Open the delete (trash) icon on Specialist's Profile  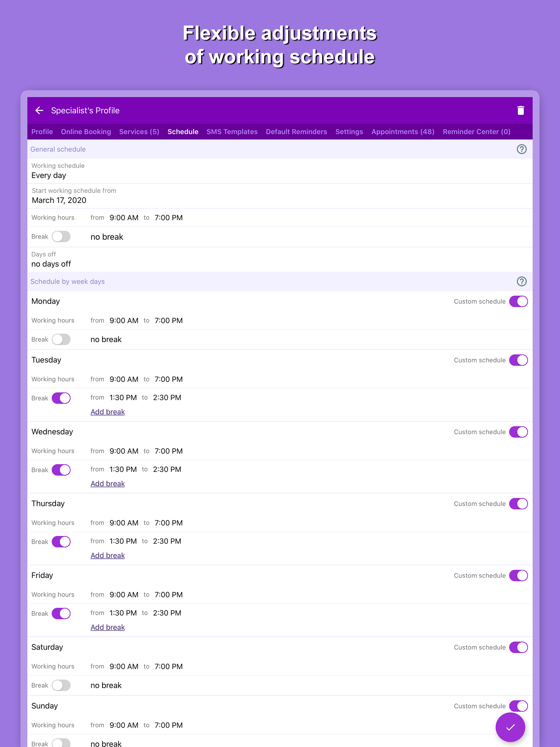[520, 110]
